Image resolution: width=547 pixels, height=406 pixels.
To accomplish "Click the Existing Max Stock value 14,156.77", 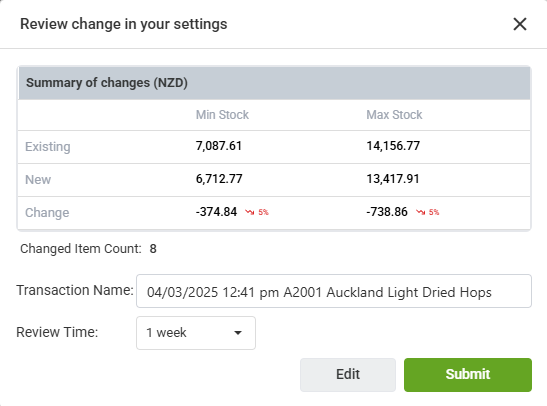I will pos(393,146).
